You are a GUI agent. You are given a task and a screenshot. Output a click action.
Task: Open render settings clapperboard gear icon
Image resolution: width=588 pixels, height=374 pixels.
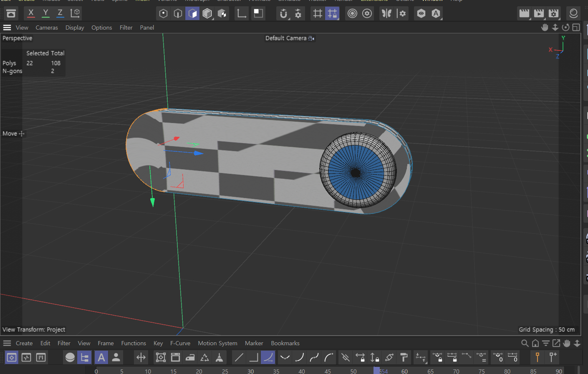tap(553, 13)
